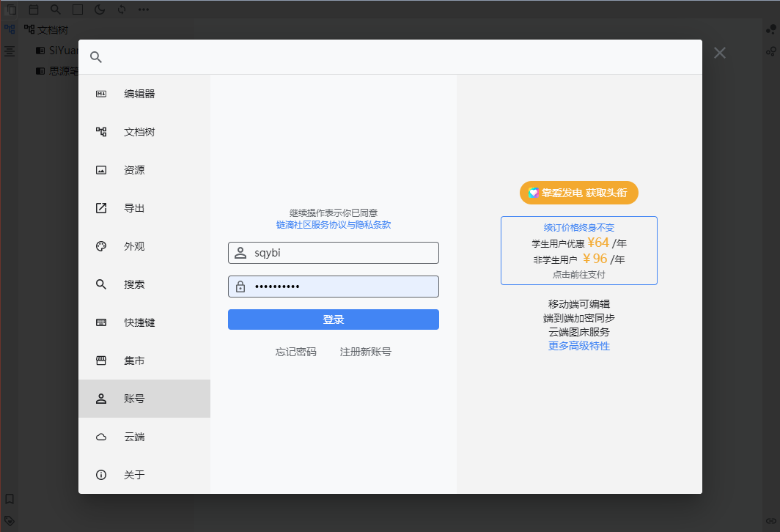
Task: Click the graph view icon in right dock
Action: (770, 30)
